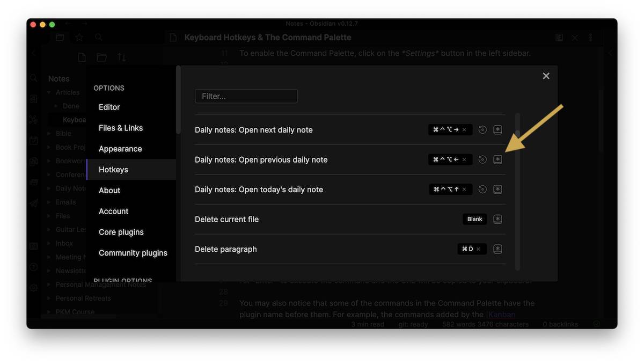Open today's daily note from the ribbon calendar icon
Screen dimensions: 644x364
point(33,141)
